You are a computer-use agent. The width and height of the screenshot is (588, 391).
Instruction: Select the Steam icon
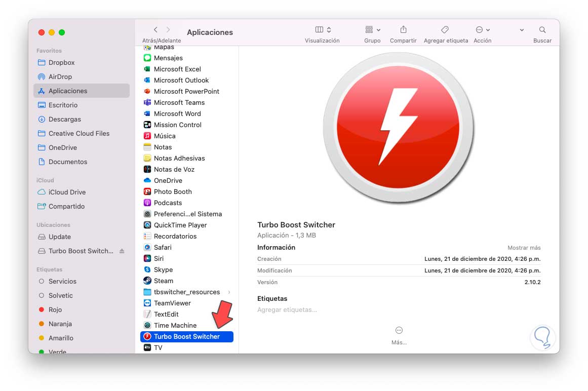(x=147, y=281)
